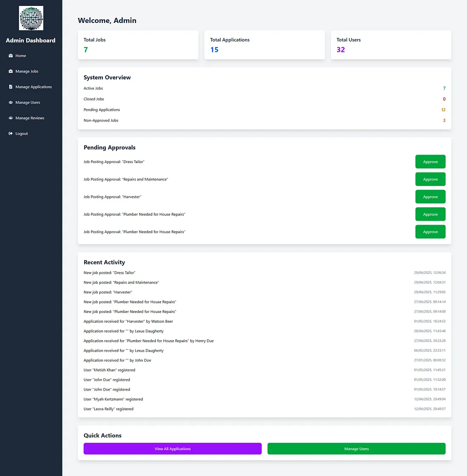This screenshot has height=476, width=467.
Task: Click the Manage Applications document icon
Action: click(10, 87)
